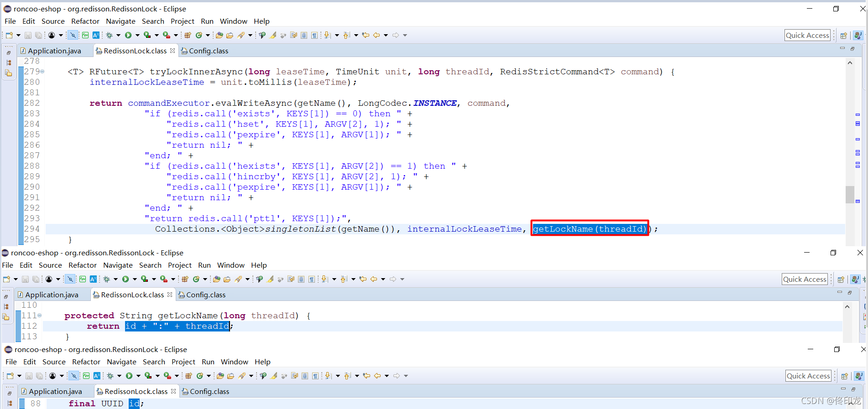Toggle the blue A icon in top window
Viewport: 868px width, 409px height.
point(96,35)
